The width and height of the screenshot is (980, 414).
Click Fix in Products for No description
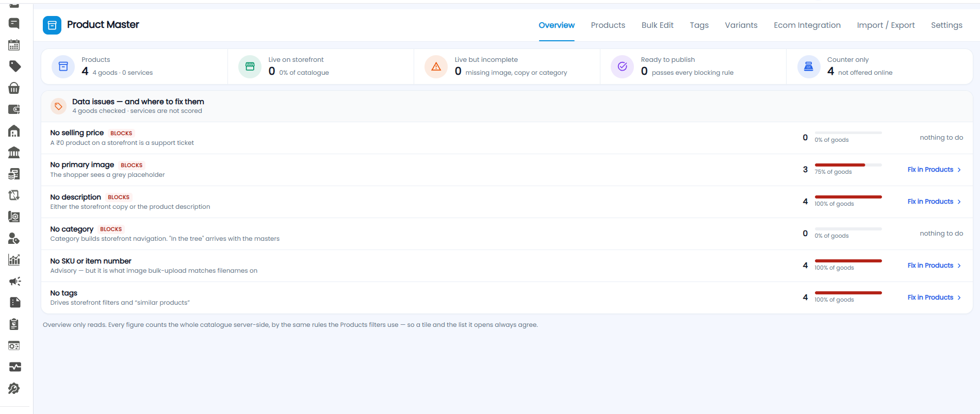click(934, 202)
